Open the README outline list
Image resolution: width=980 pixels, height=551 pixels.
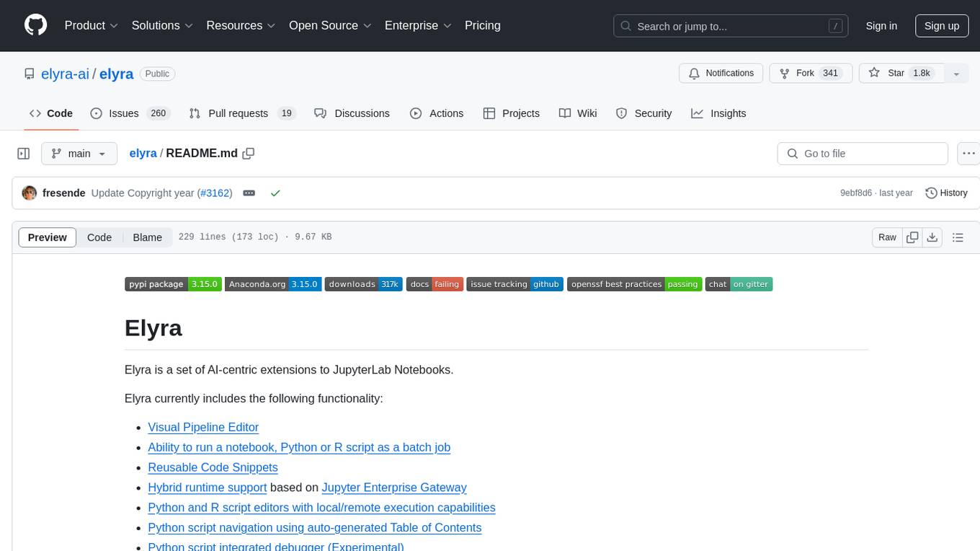tap(958, 237)
